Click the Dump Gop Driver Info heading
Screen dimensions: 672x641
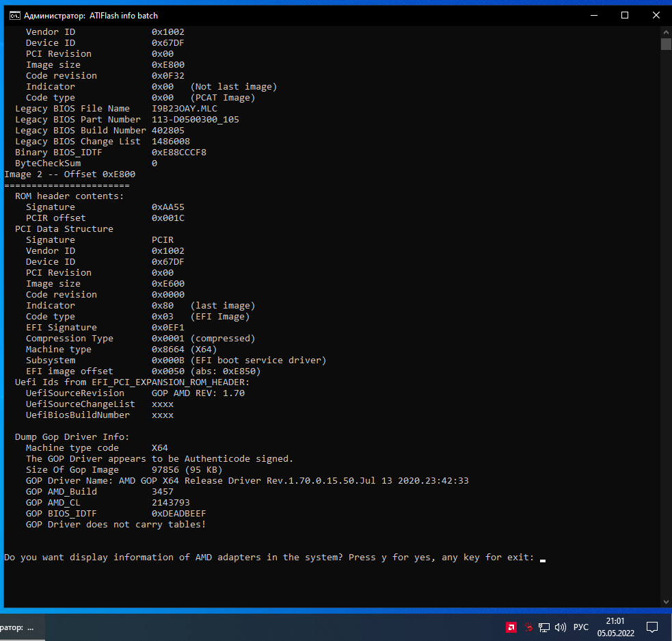pos(72,437)
